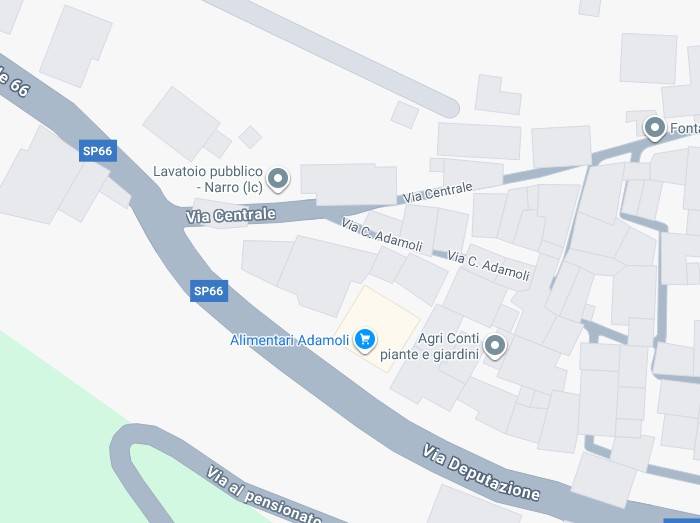
Task: Click the small angled Via Centrale label
Action: point(438,192)
